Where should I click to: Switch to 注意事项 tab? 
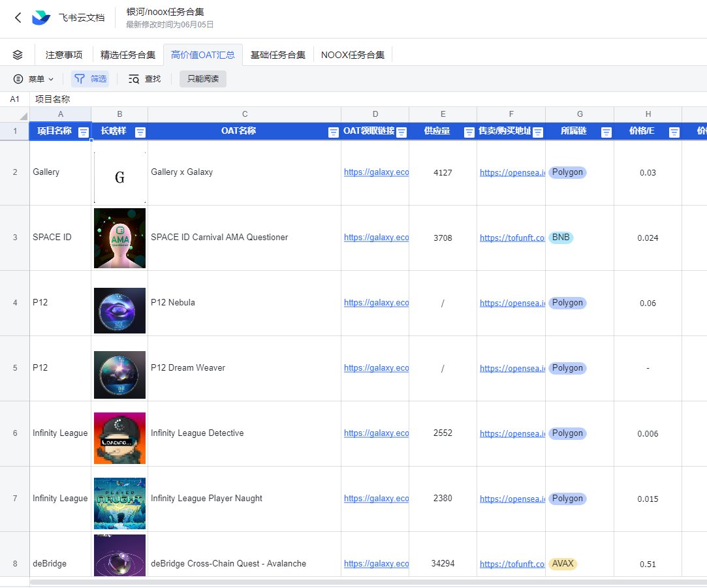pyautogui.click(x=64, y=55)
